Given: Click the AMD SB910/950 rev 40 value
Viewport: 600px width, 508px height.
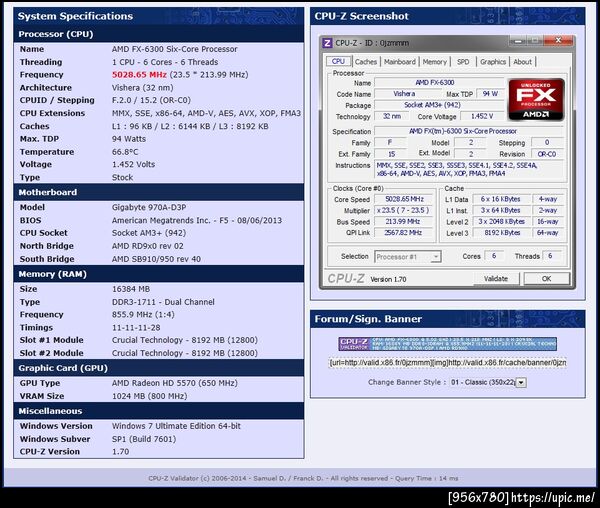Looking at the screenshot, I should (156, 259).
